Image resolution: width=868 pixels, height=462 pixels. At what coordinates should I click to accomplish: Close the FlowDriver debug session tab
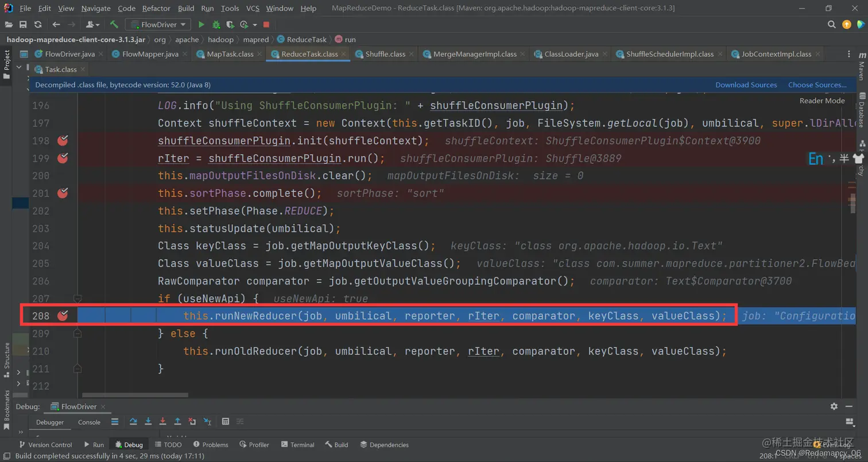coord(103,407)
